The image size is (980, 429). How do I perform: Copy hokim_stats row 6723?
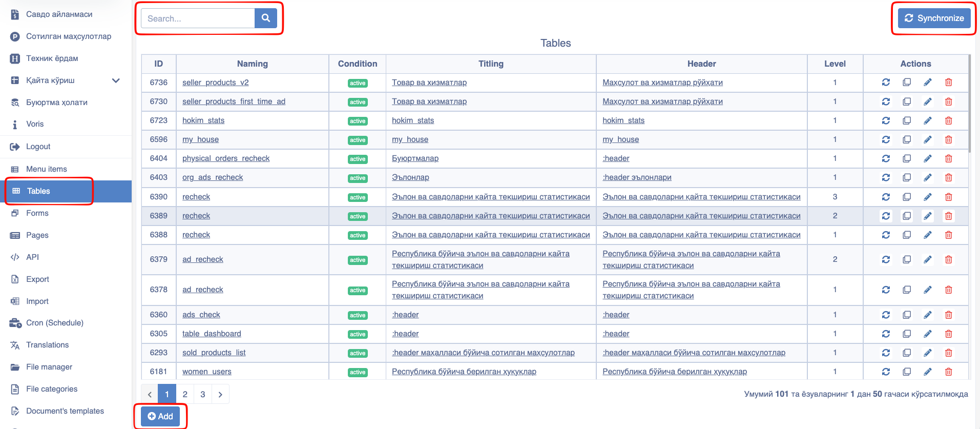point(907,120)
